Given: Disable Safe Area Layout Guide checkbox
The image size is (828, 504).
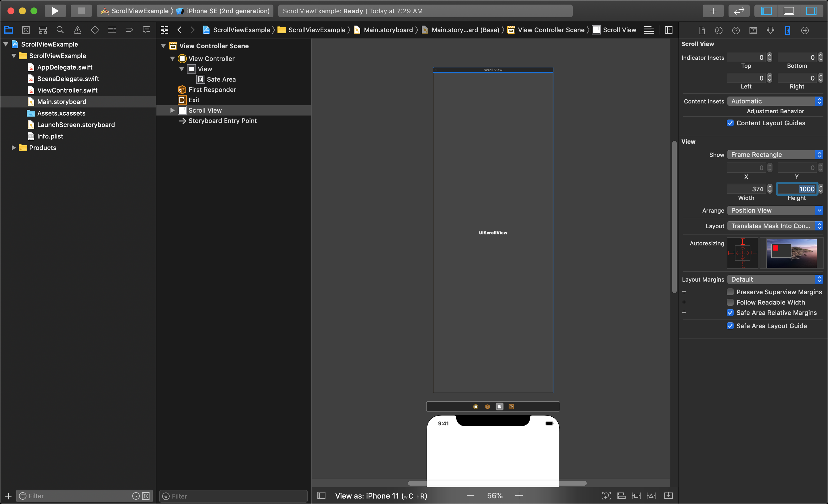Looking at the screenshot, I should (x=730, y=326).
